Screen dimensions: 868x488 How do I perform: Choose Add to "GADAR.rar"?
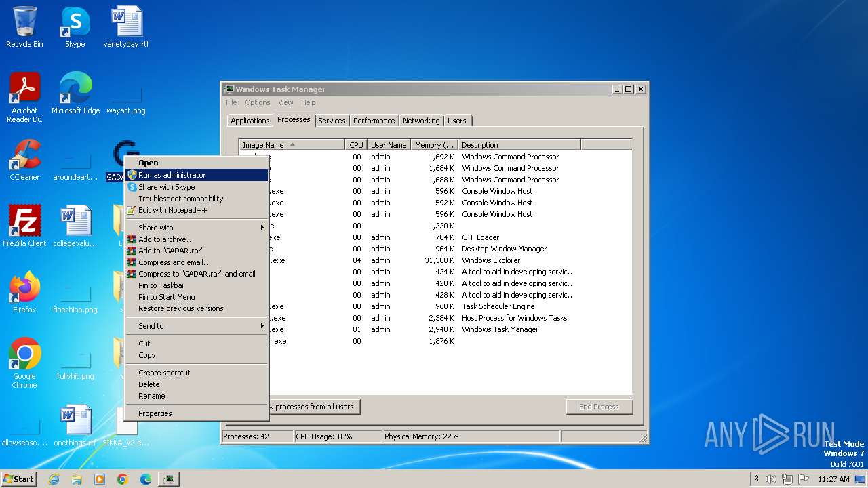197,251
